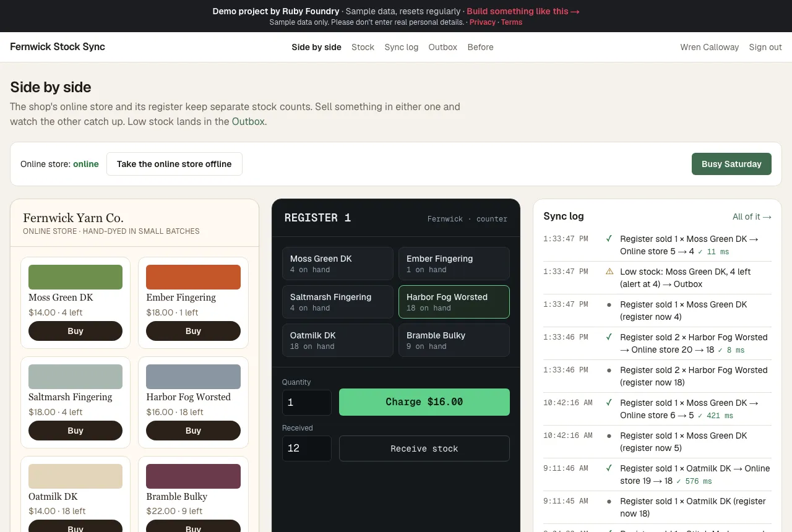
Task: Click the Moss Green DK color swatch
Action: (x=75, y=277)
